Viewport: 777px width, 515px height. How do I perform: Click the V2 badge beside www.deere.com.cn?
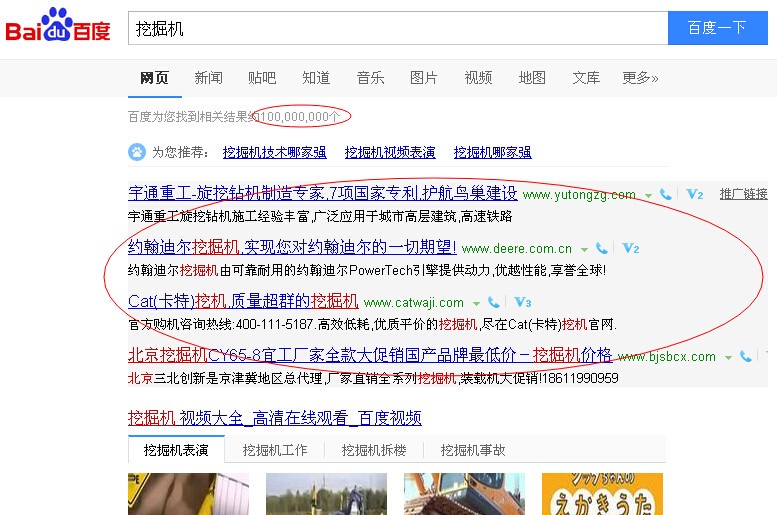(x=631, y=248)
